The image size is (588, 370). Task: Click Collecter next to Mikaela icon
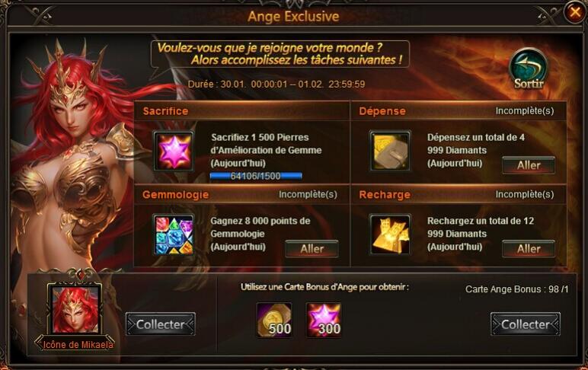[x=161, y=324]
